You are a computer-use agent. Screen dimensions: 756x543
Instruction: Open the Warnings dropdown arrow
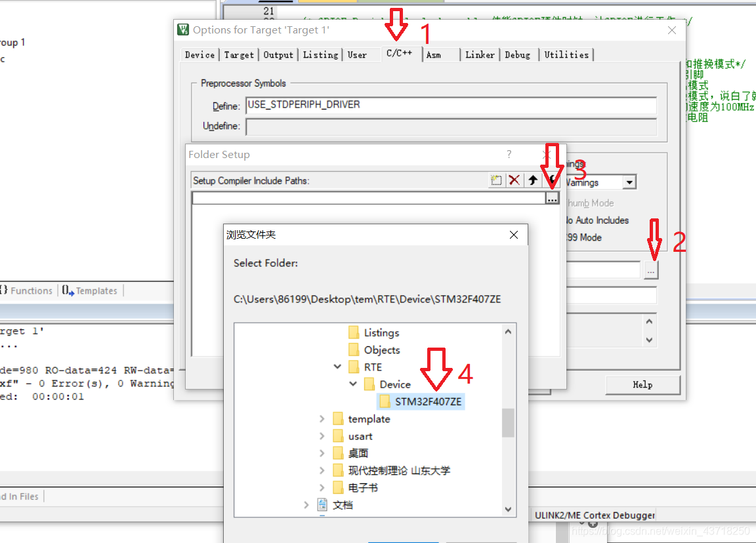[x=629, y=182]
